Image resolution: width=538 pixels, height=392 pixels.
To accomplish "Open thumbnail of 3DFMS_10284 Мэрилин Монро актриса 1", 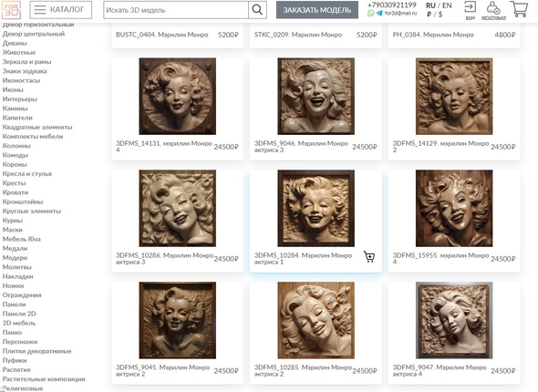I will pos(316,208).
